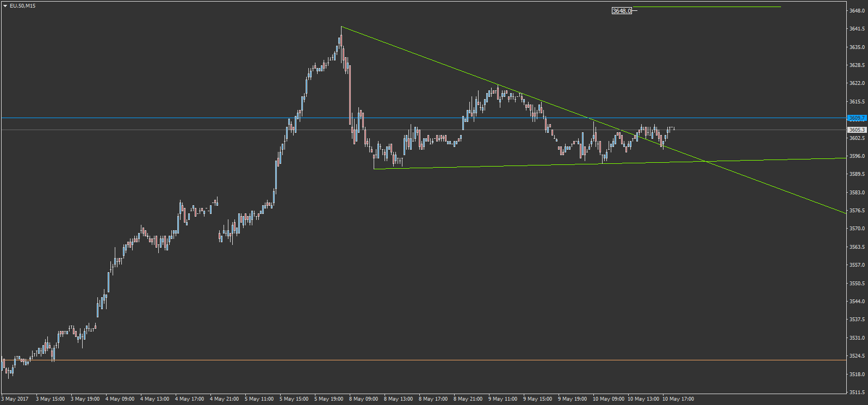Viewport: 868px width, 405px height.
Task: Click the 3589.5 price axis value
Action: click(857, 174)
